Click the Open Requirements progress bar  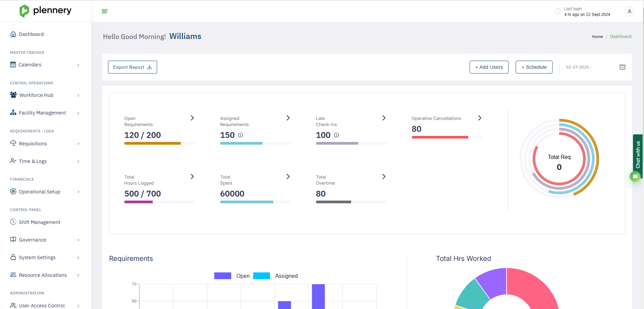point(159,143)
